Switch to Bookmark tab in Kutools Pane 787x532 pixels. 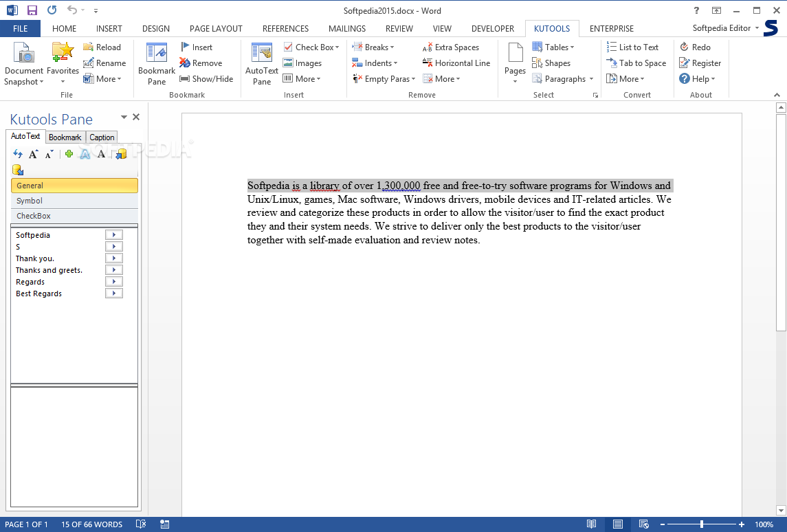(65, 137)
